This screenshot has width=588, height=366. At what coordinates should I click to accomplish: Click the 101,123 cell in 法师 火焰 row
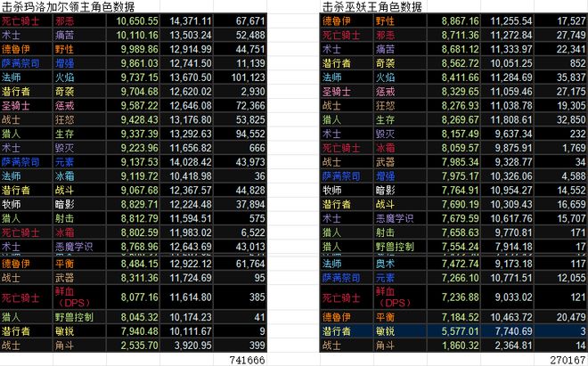(241, 77)
